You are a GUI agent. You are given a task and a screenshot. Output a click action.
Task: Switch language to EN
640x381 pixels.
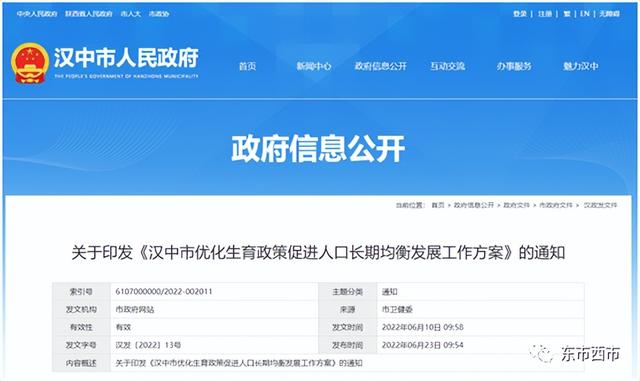[x=585, y=14]
